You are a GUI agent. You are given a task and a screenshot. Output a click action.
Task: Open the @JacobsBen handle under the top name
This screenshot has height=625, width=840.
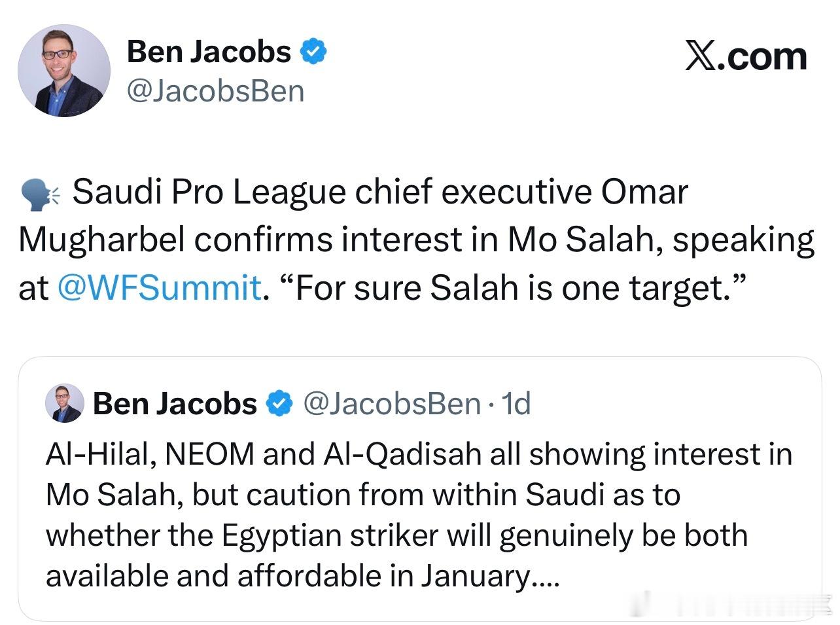coord(215,91)
